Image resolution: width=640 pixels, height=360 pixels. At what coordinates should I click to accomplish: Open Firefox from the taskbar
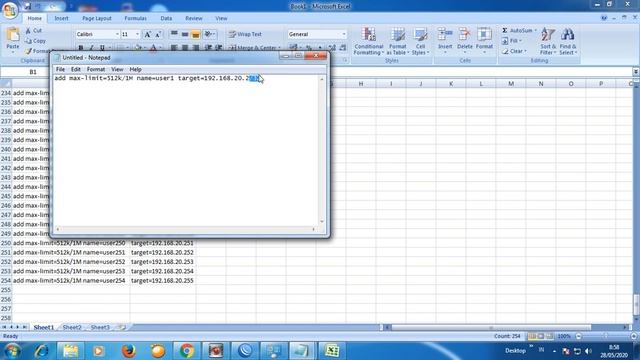129,351
